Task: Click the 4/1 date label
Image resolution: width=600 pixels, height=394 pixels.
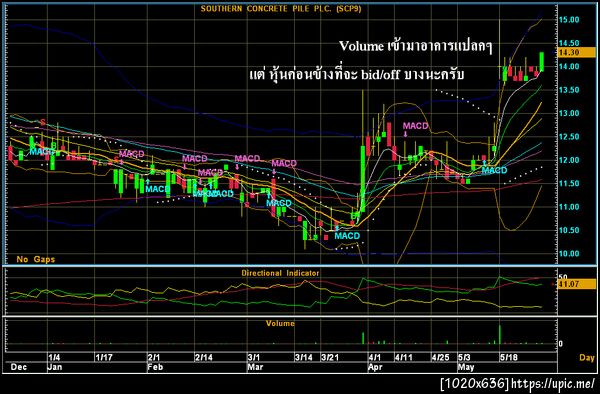Action: (x=375, y=357)
